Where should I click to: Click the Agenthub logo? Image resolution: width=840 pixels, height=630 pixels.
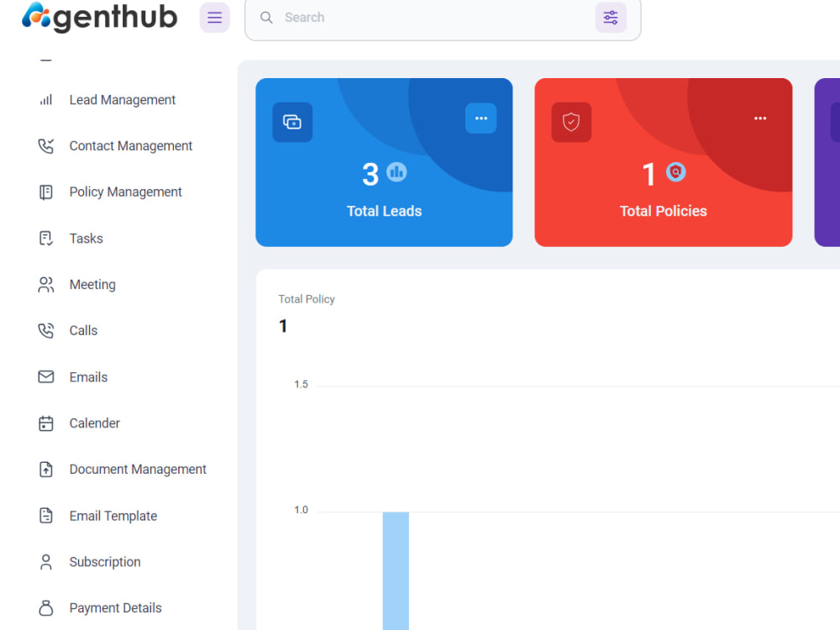click(x=100, y=17)
